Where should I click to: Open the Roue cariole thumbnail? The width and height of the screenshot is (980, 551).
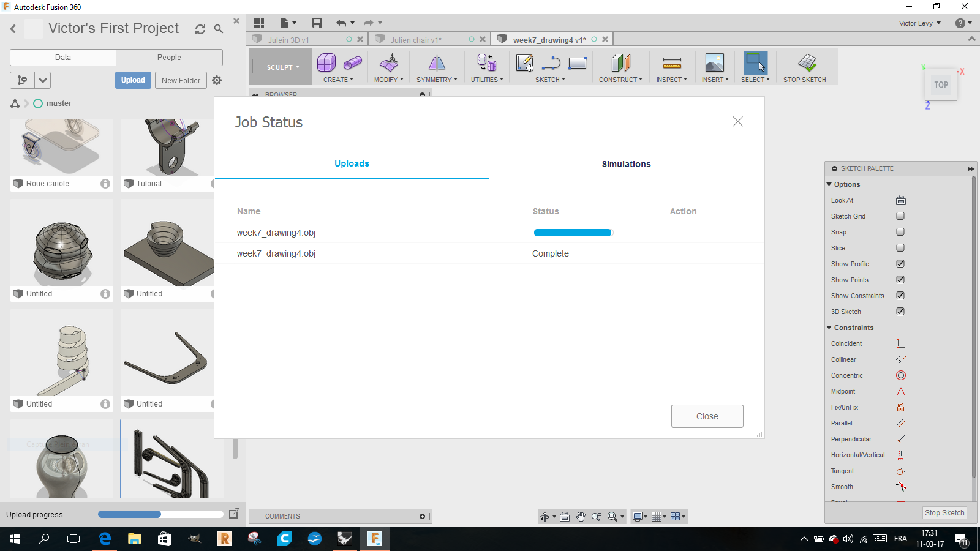pyautogui.click(x=62, y=147)
